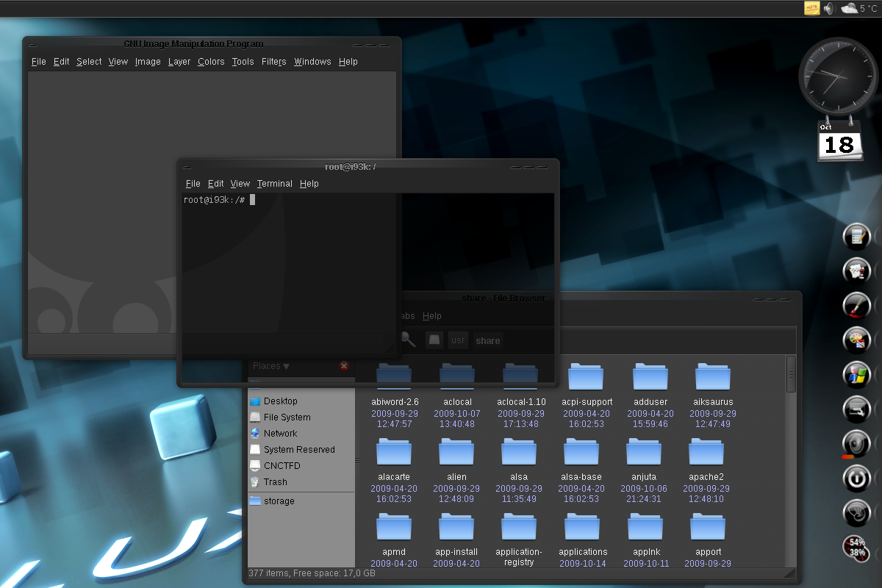Open GIMP's Colors menu
This screenshot has width=882, height=588.
(x=211, y=62)
